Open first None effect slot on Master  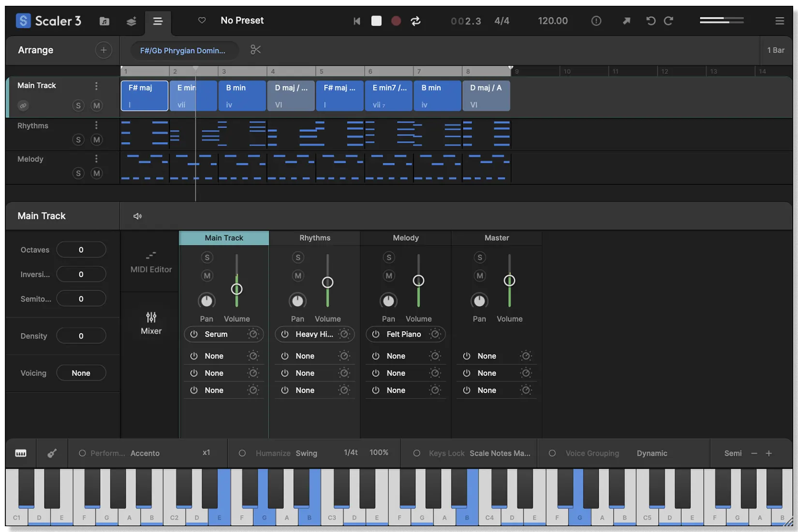coord(496,356)
